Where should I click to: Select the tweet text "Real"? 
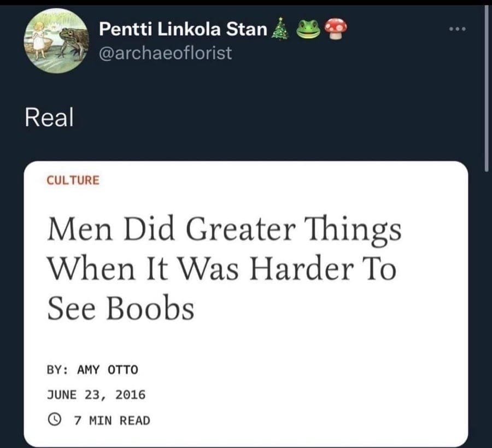49,119
